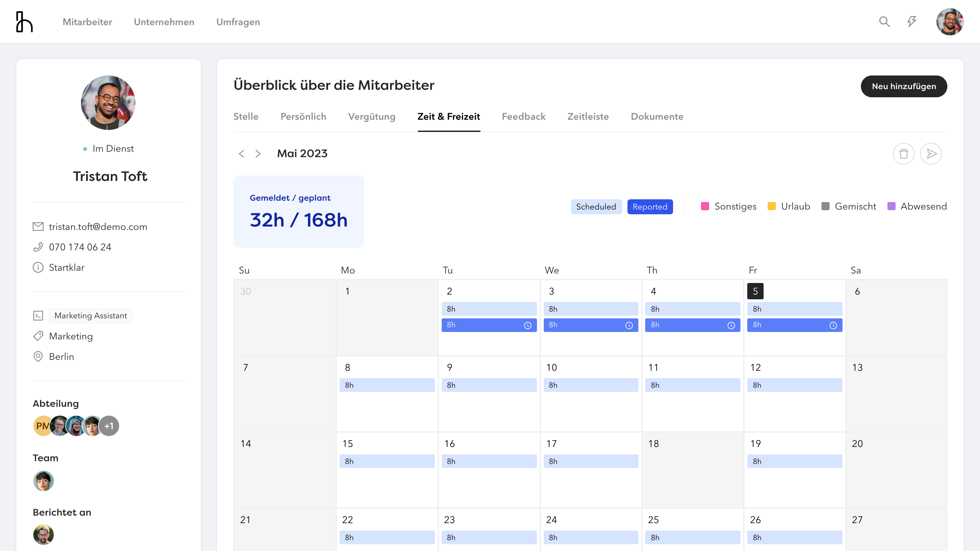
Task: Toggle the Reported filter
Action: coord(650,206)
